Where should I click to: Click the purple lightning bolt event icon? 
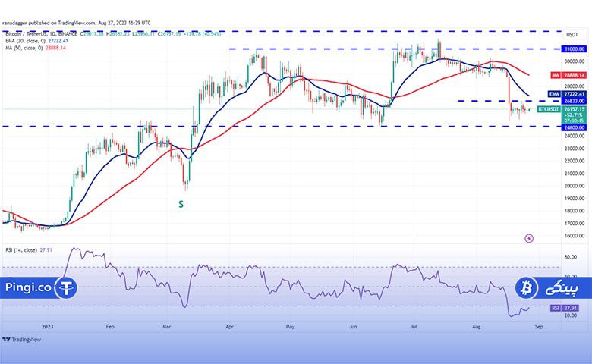(x=529, y=238)
